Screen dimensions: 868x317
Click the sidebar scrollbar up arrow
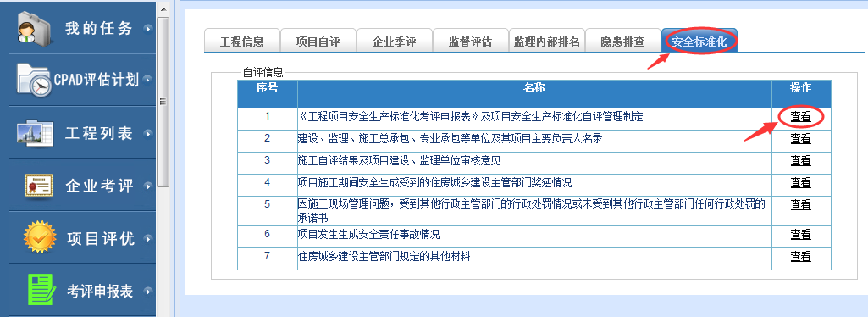(x=163, y=9)
